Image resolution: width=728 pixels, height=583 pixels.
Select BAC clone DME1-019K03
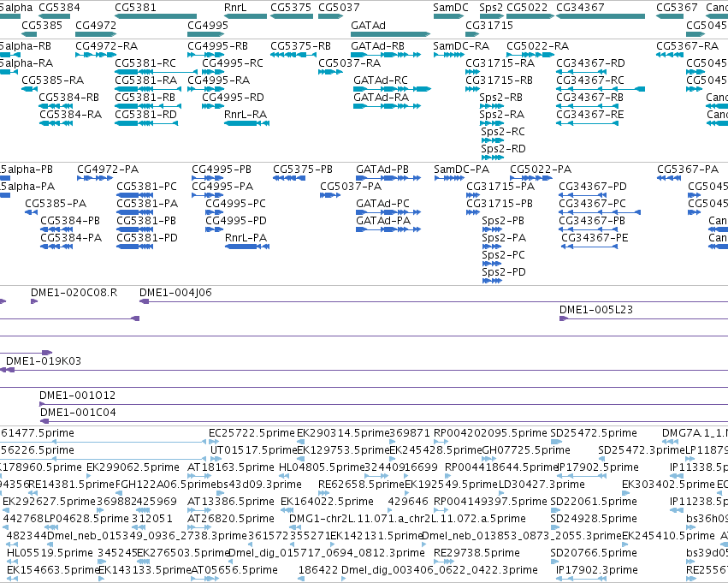coord(44,361)
